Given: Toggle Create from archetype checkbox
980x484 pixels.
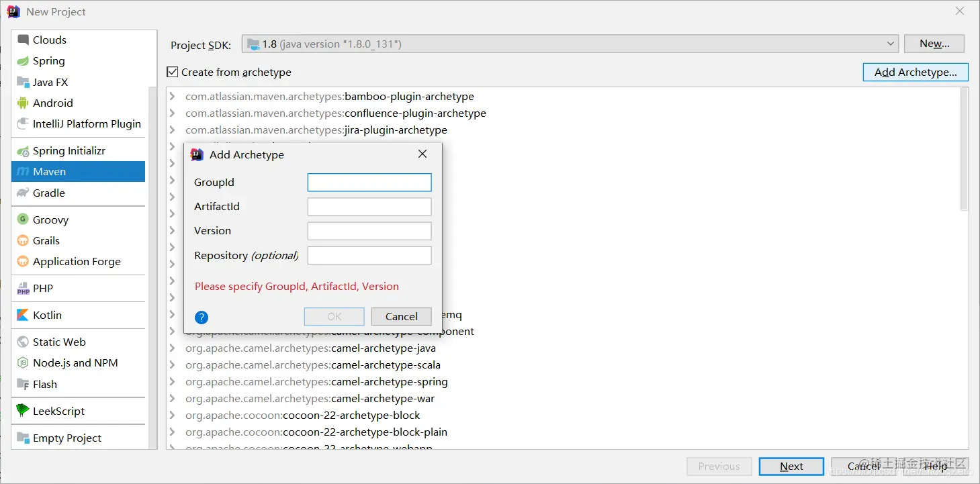Looking at the screenshot, I should tap(173, 72).
